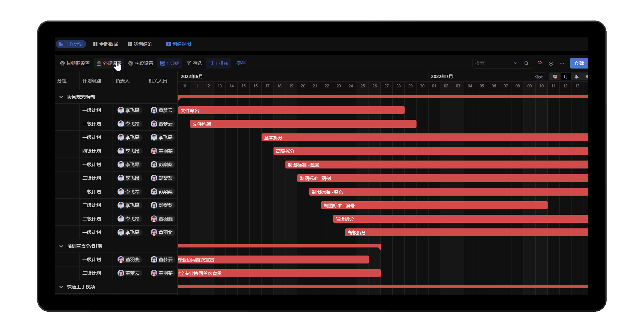Switch timeline scale to 月 (month)

click(x=566, y=76)
